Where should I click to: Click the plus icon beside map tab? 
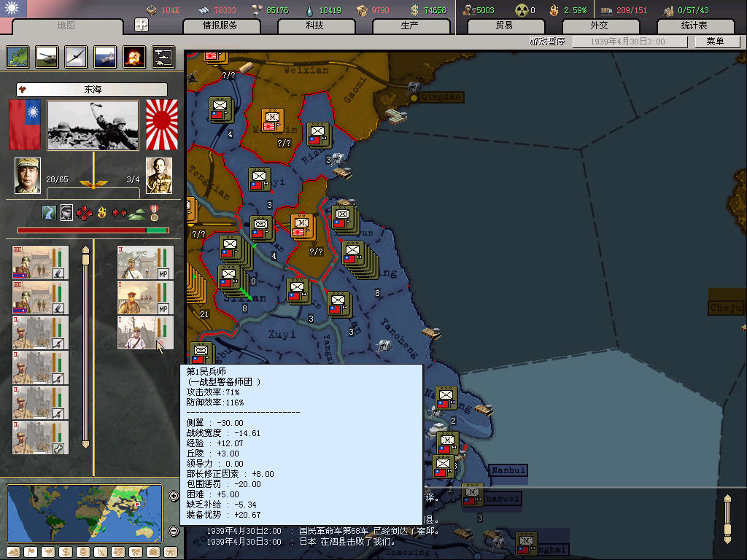[142, 25]
